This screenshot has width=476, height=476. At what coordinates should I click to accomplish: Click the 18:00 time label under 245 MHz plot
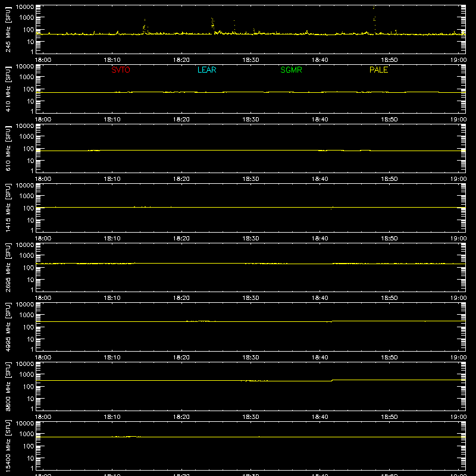tap(43, 60)
